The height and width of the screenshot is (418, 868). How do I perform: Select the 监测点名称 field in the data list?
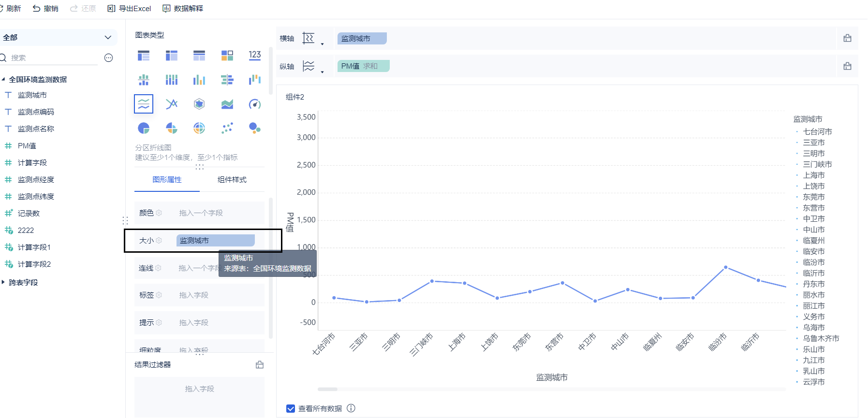pos(36,129)
